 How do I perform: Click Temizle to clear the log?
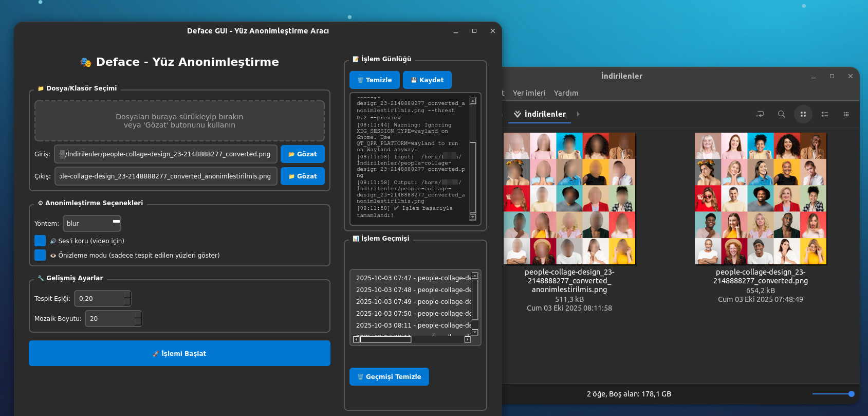pos(374,80)
